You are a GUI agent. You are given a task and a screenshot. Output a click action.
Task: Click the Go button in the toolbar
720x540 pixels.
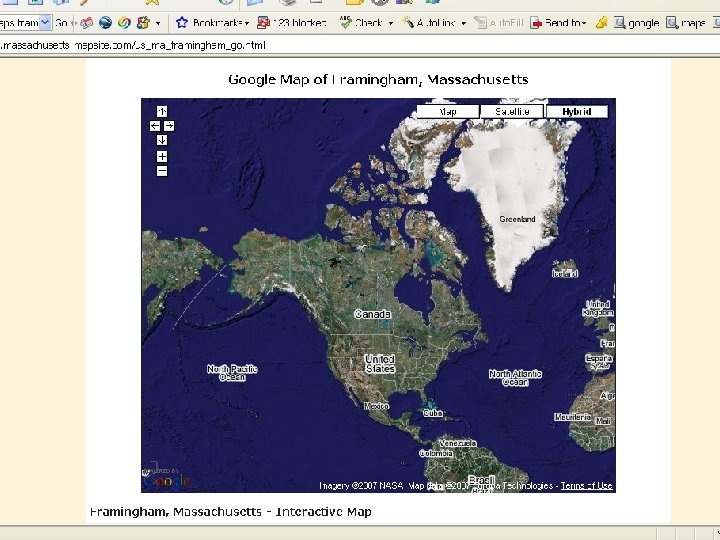tap(61, 22)
